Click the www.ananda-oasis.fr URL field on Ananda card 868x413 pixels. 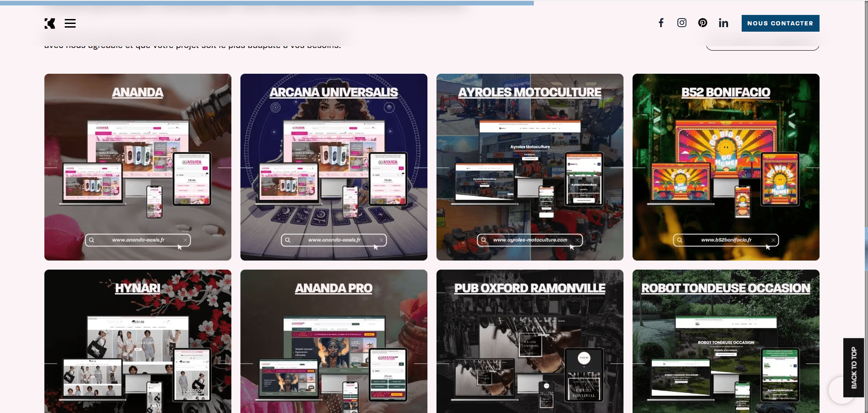click(138, 240)
